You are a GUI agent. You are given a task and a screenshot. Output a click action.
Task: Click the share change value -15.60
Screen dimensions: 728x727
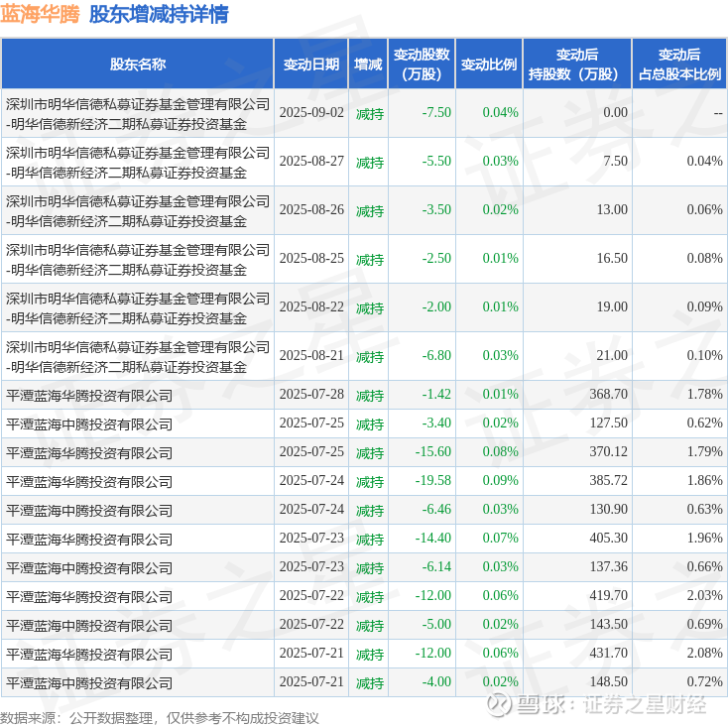tap(433, 451)
